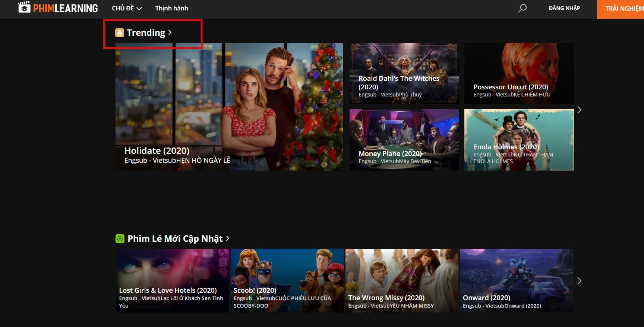Image resolution: width=644 pixels, height=327 pixels.
Task: Click 'Engsub - VietsubMáy Bay Tiền' subtitle
Action: pyautogui.click(x=395, y=161)
